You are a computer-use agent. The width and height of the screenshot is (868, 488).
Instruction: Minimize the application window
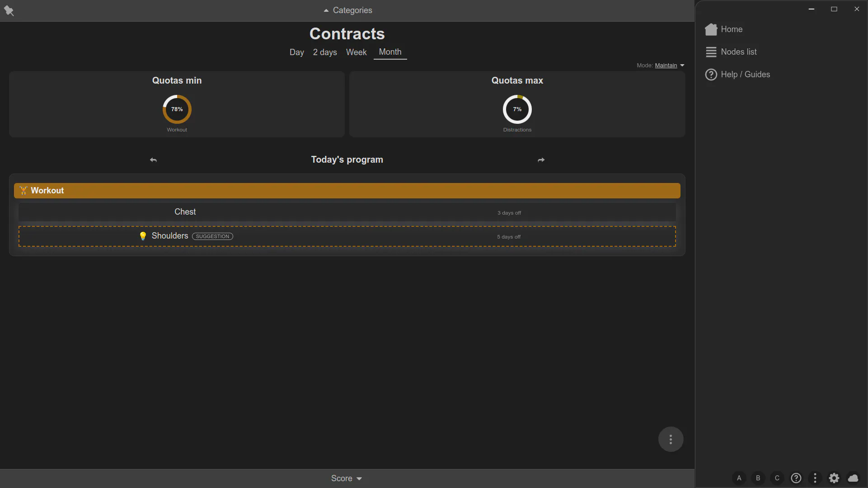[812, 9]
